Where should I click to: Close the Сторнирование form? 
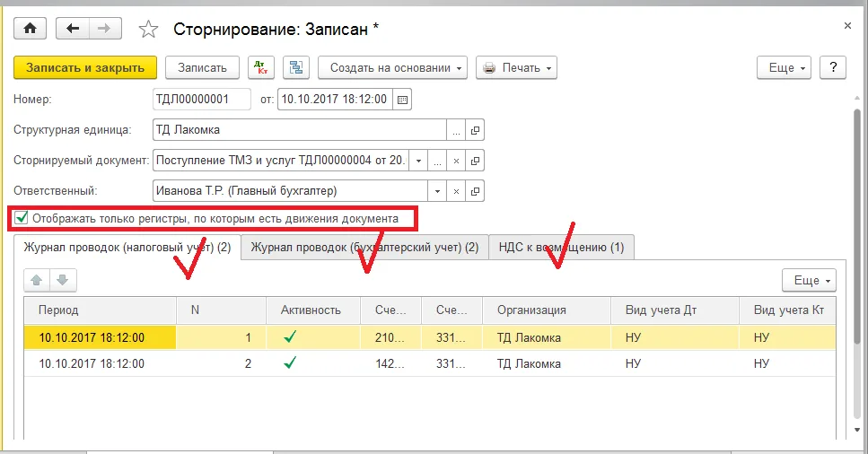coord(847,25)
